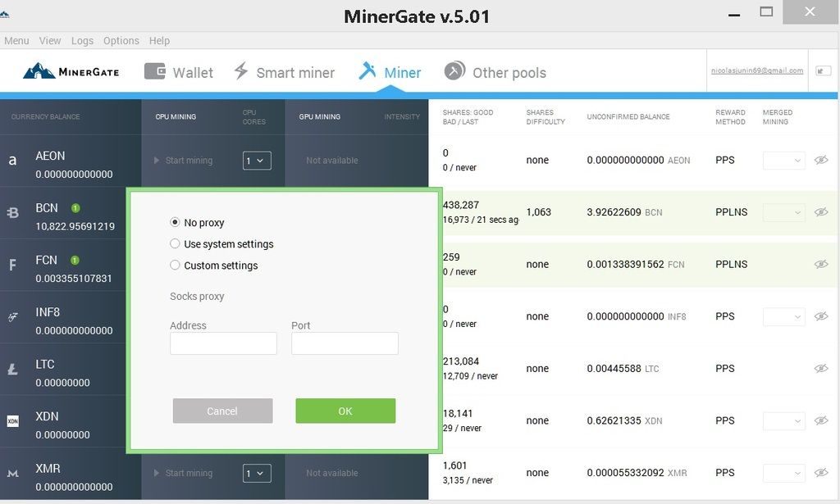The image size is (840, 504).
Task: Open the XDN merged mining dropdown
Action: tap(783, 420)
